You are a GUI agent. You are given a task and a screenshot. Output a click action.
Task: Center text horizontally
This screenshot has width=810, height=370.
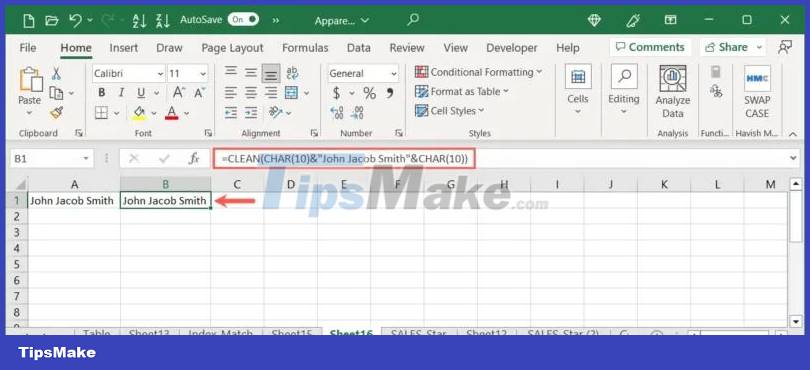[251, 93]
